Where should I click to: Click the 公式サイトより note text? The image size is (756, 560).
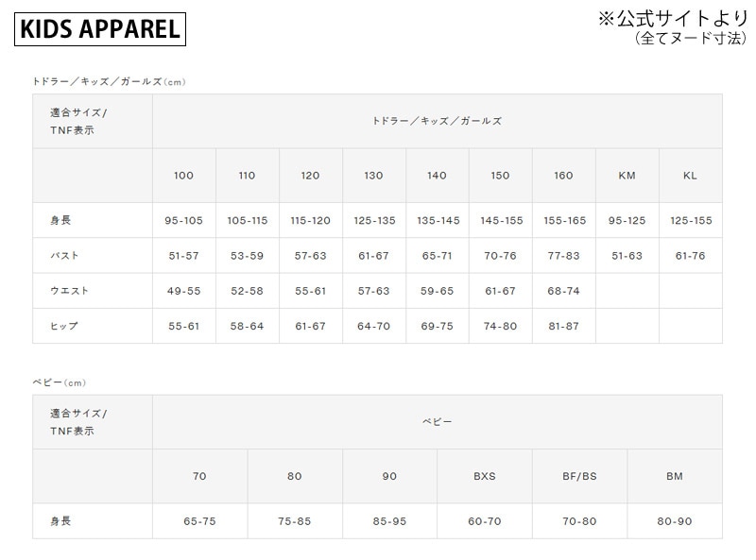click(x=672, y=18)
